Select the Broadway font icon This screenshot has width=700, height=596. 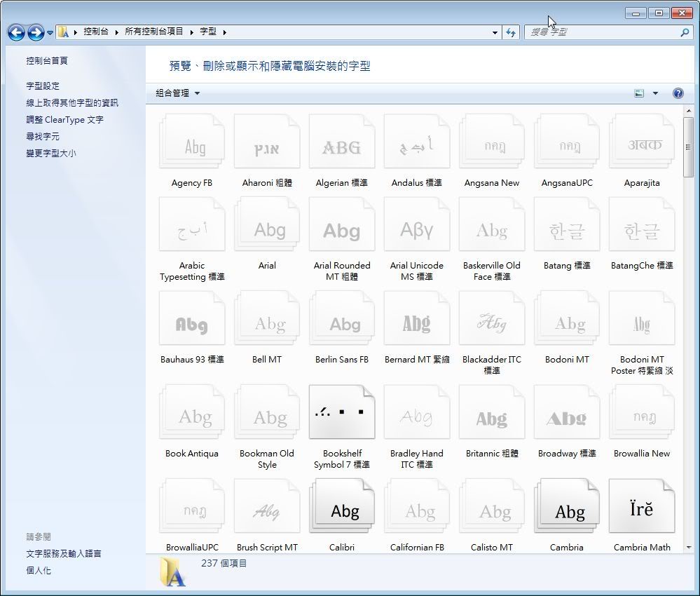pyautogui.click(x=567, y=412)
